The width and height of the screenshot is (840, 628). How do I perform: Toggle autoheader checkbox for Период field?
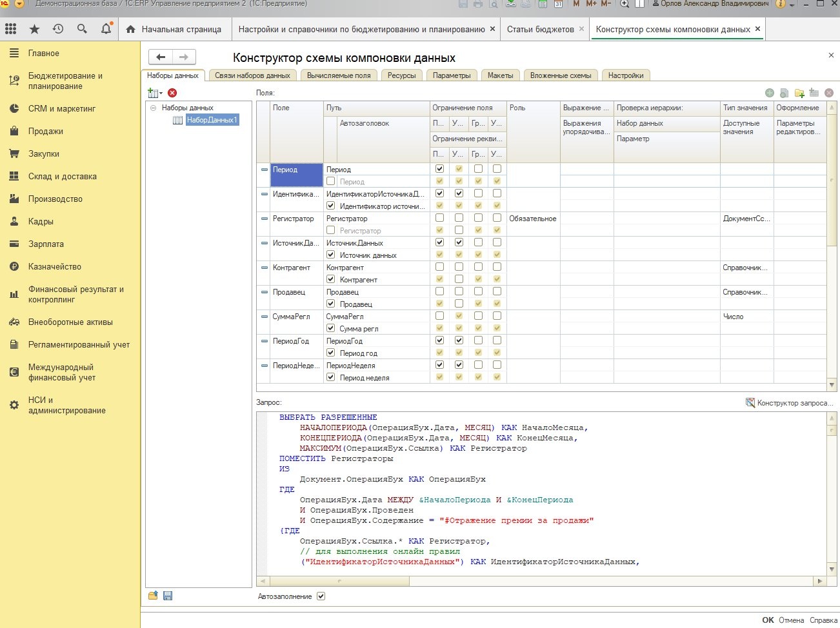331,181
